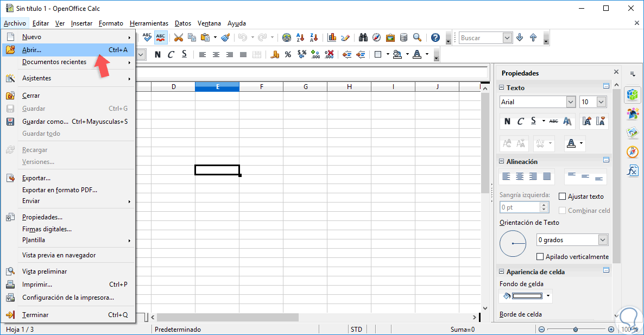Open Nuevo submenu
The width and height of the screenshot is (644, 335).
coord(68,37)
